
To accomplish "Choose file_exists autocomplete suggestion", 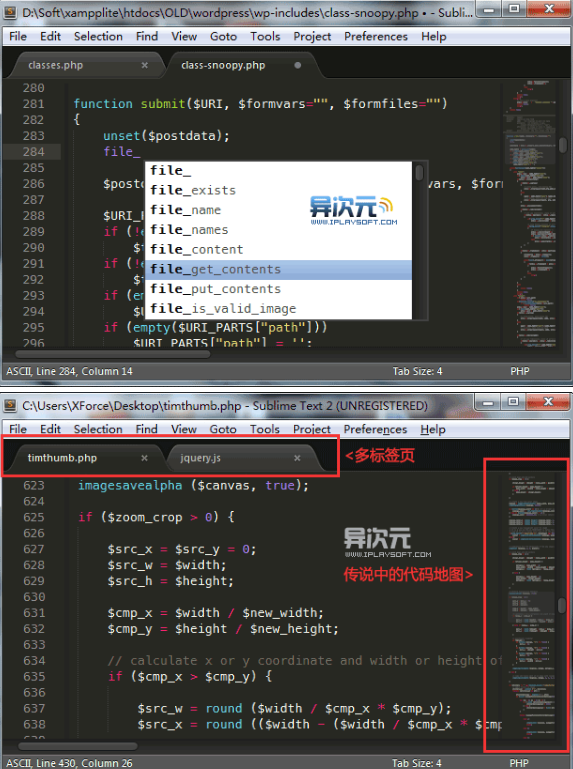I will tap(278, 190).
